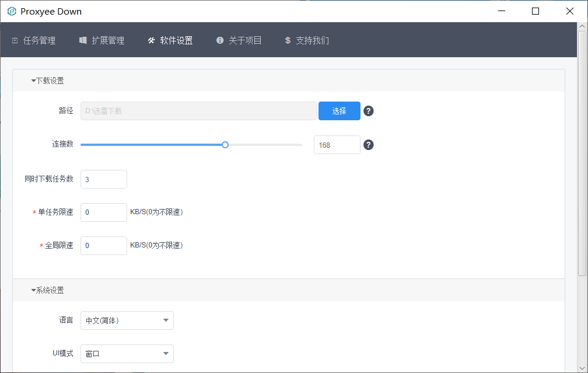This screenshot has width=588, height=373.
Task: Click the 连接数 slider handle
Action: click(x=225, y=145)
